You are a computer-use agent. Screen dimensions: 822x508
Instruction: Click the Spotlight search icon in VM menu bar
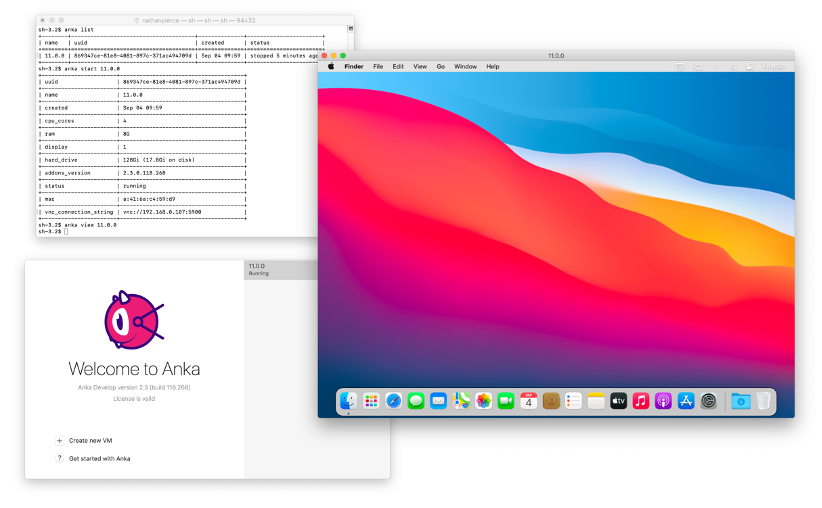(733, 67)
